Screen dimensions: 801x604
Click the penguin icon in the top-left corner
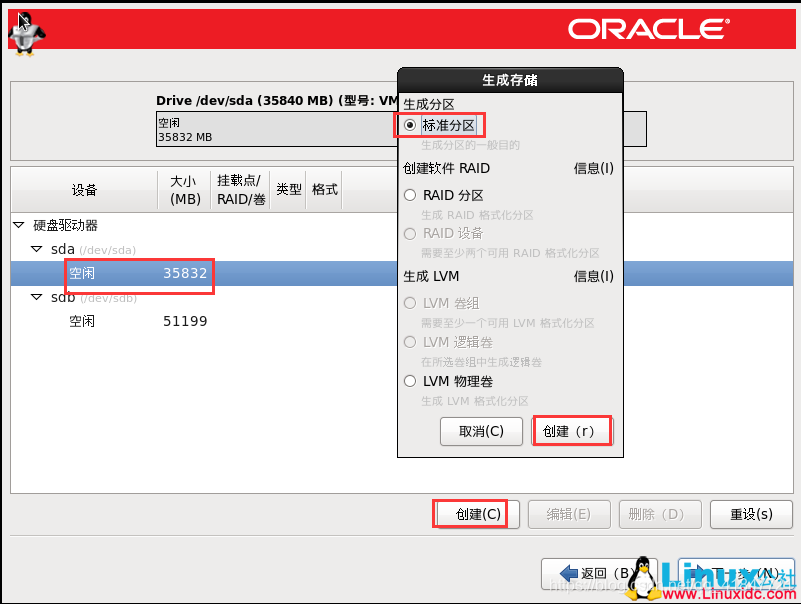coord(26,32)
